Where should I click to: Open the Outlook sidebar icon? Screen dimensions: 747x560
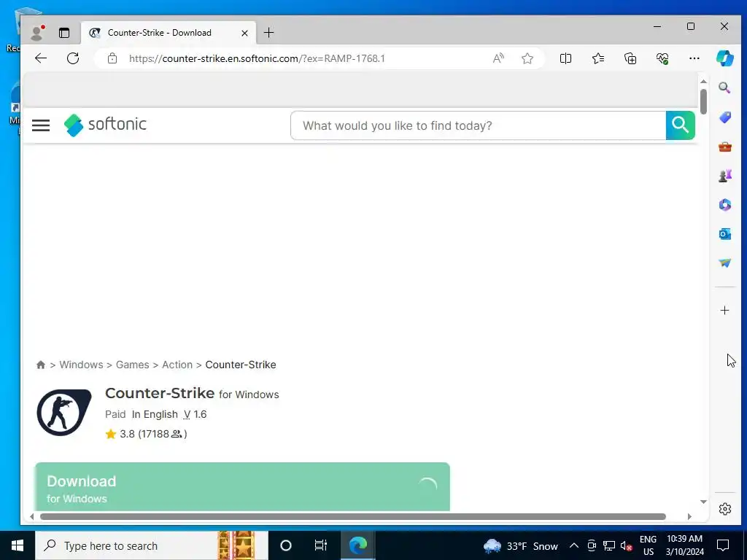tap(724, 234)
